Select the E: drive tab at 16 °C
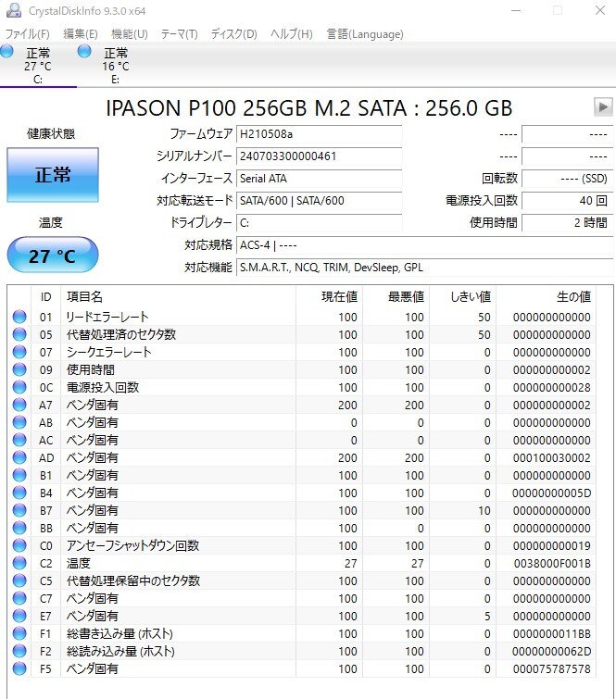616x699 pixels. [116, 66]
